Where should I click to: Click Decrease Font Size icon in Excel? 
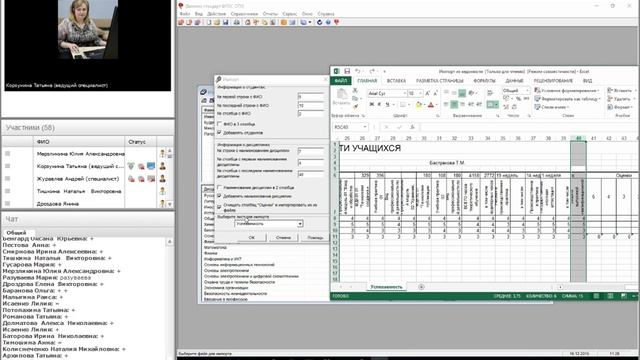click(x=436, y=93)
